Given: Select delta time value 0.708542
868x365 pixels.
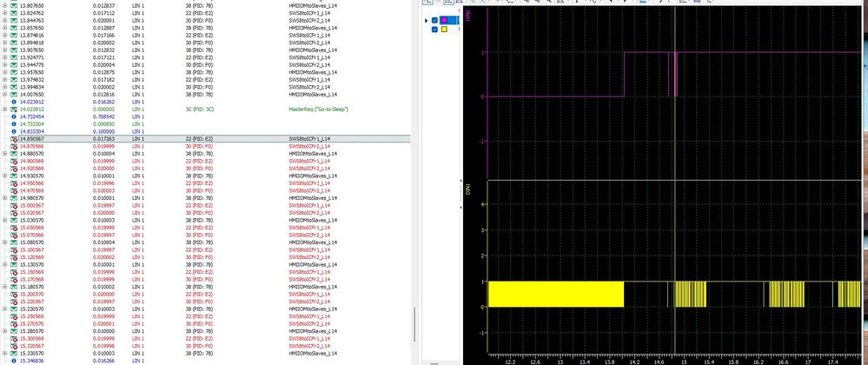Looking at the screenshot, I should [x=103, y=116].
